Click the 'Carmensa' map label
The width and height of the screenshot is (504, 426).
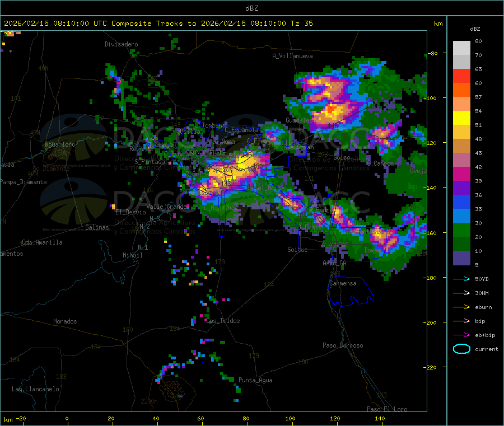(x=343, y=283)
